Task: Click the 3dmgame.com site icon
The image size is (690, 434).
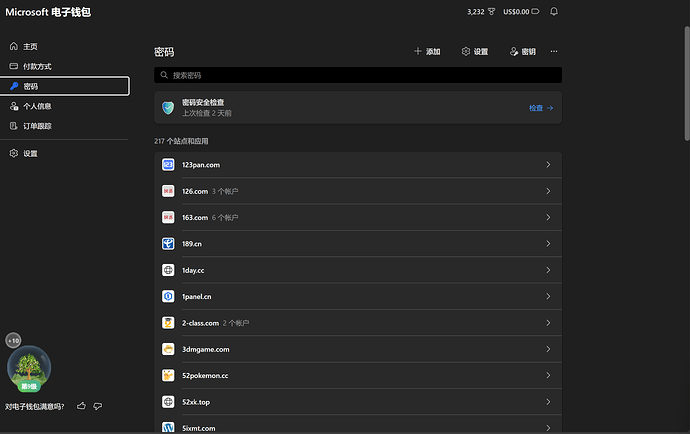Action: click(x=168, y=349)
